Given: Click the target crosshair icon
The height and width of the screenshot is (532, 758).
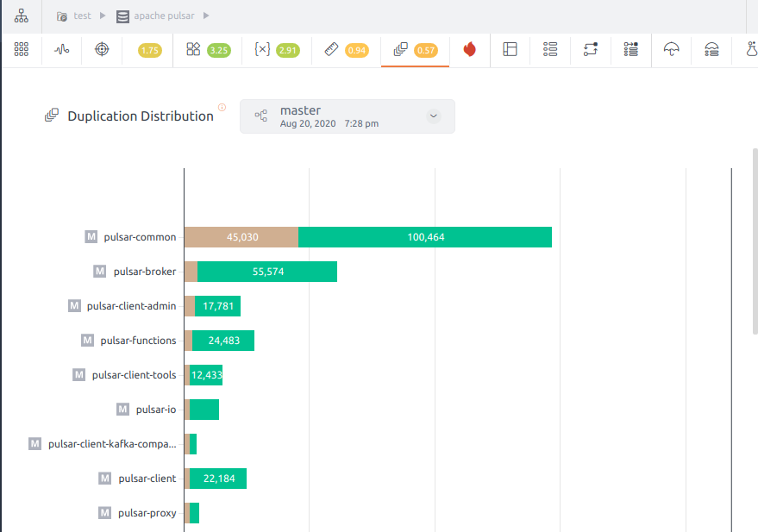Looking at the screenshot, I should pos(102,50).
